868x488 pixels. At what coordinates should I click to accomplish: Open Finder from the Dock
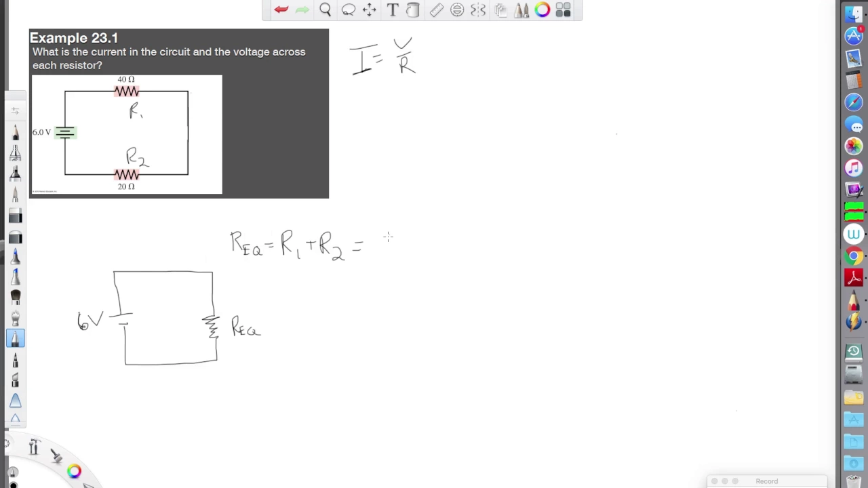[x=854, y=14]
